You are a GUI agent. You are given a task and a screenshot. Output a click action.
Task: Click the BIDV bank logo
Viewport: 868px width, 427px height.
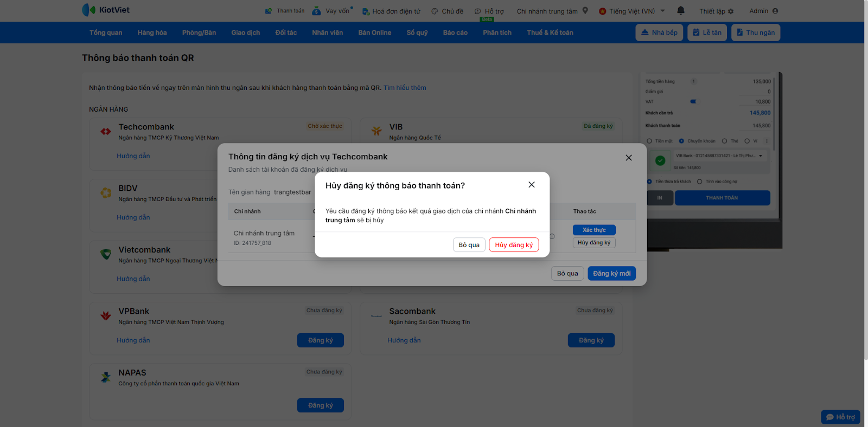tap(106, 192)
